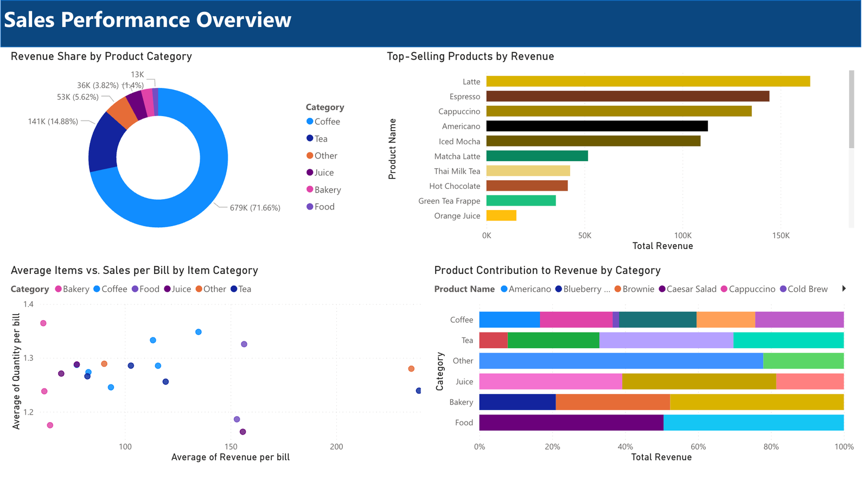This screenshot has width=868, height=478.
Task: Click Bakery in the scatter chart legend
Action: coord(72,289)
